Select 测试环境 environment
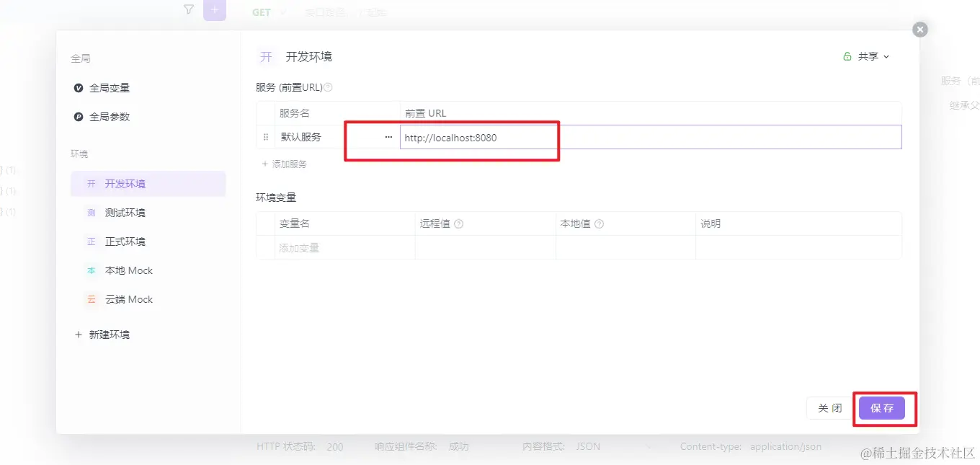This screenshot has height=465, width=980. tap(148, 213)
